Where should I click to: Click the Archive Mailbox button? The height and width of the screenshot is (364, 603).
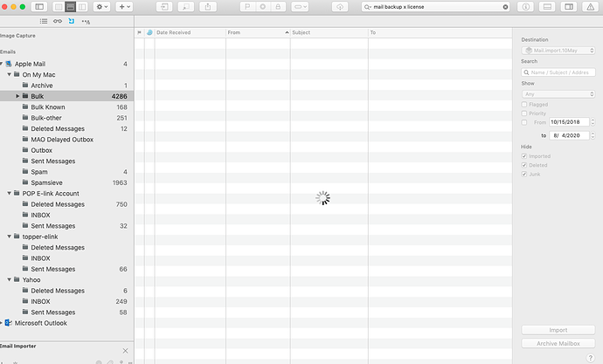point(558,343)
